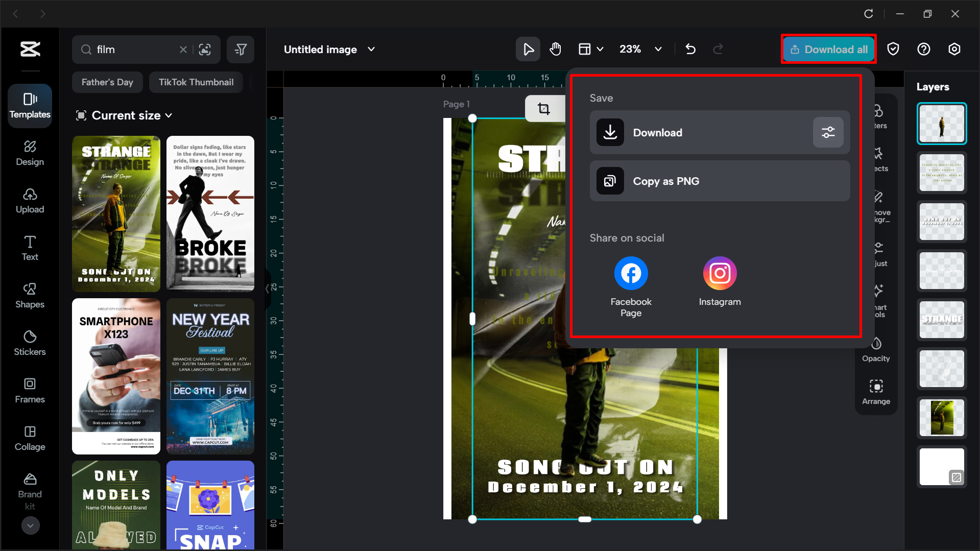Click the Download all button
This screenshot has width=980, height=551.
pyautogui.click(x=828, y=49)
